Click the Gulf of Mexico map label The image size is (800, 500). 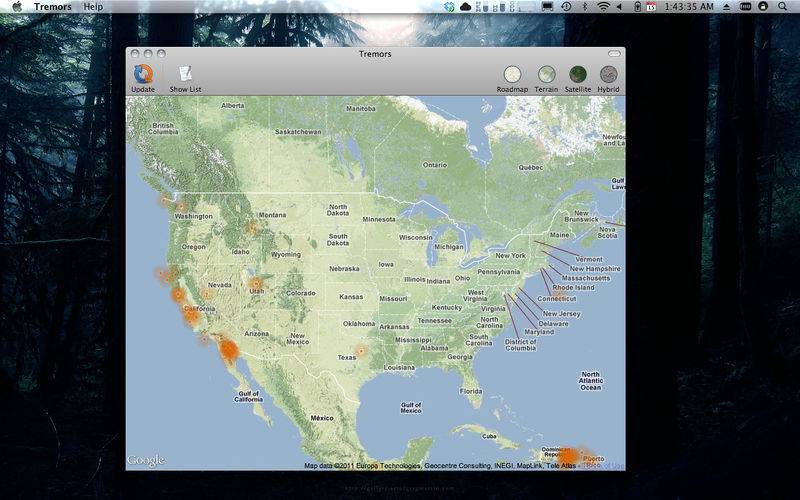click(411, 408)
